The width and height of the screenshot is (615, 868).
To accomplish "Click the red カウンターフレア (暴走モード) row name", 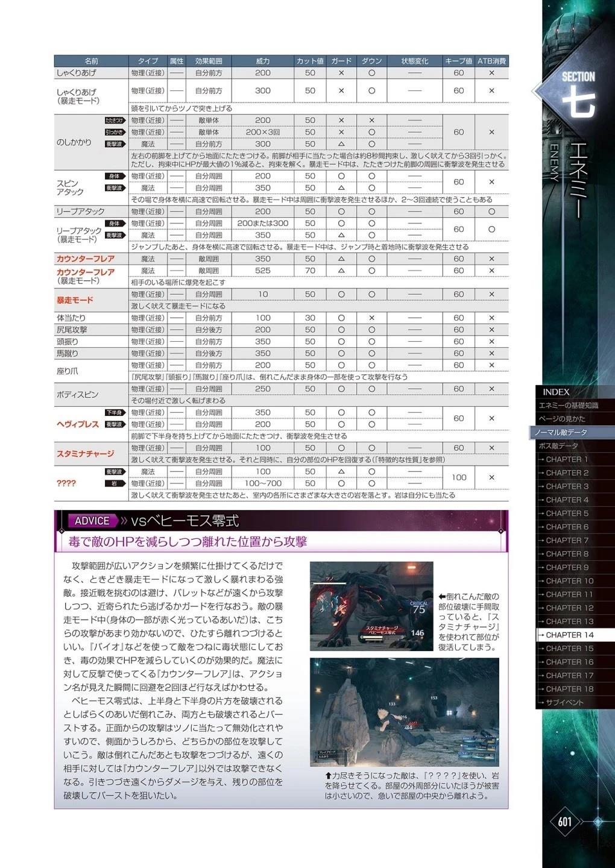I will [86, 272].
